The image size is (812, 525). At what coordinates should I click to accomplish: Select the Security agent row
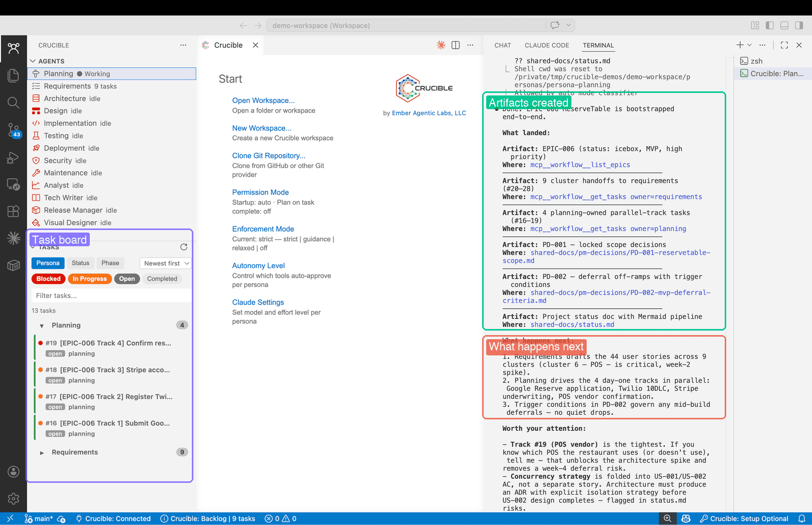click(x=112, y=160)
